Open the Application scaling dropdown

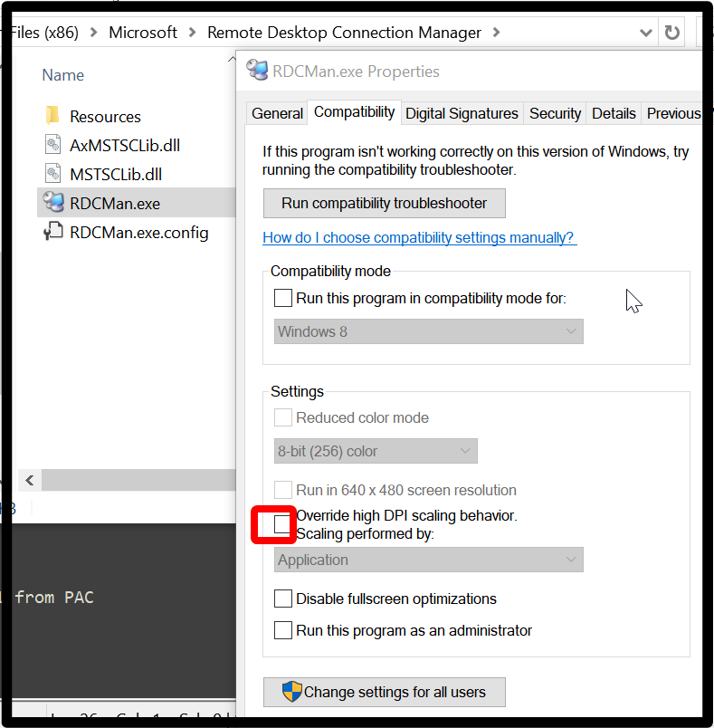point(428,560)
